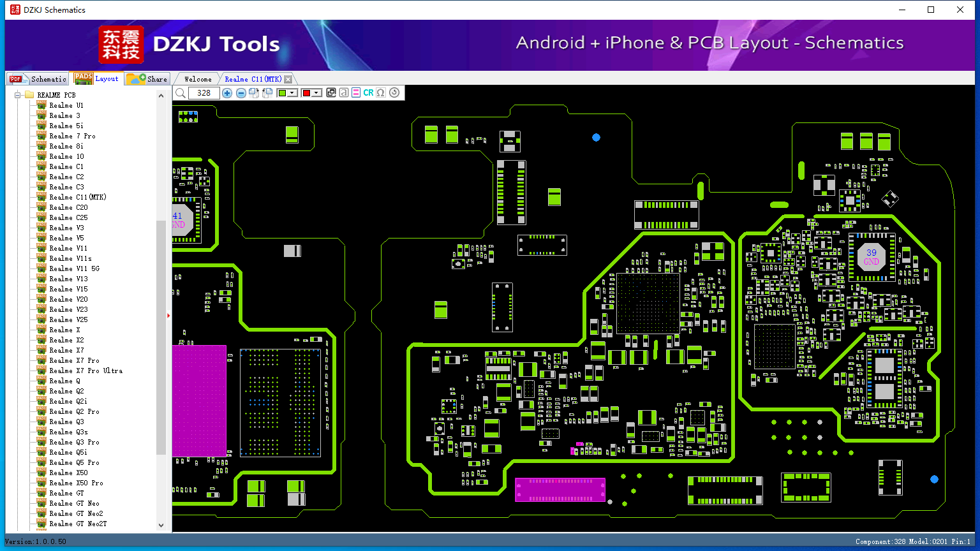Click the Version:1.0.0.50 status text
This screenshot has width=980, height=551.
coord(36,541)
